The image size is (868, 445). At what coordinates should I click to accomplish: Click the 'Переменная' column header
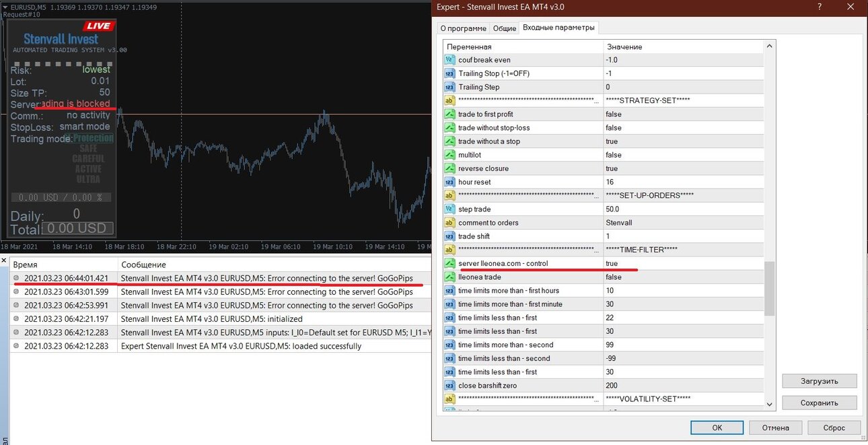[523, 46]
